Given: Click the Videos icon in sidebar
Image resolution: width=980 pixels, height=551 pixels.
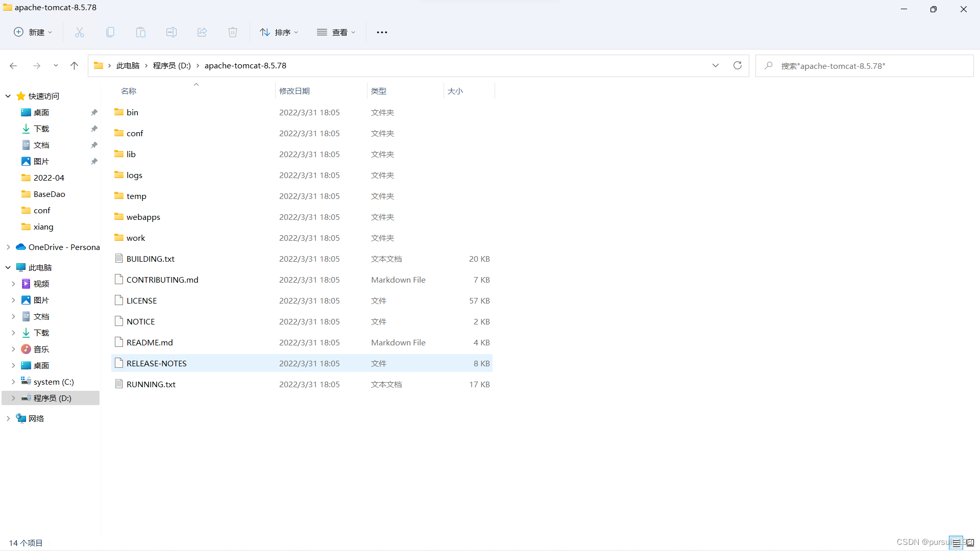Looking at the screenshot, I should [26, 284].
